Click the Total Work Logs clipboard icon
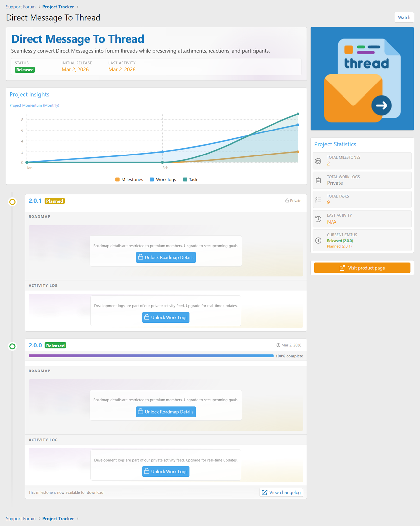420x526 pixels. click(x=318, y=180)
